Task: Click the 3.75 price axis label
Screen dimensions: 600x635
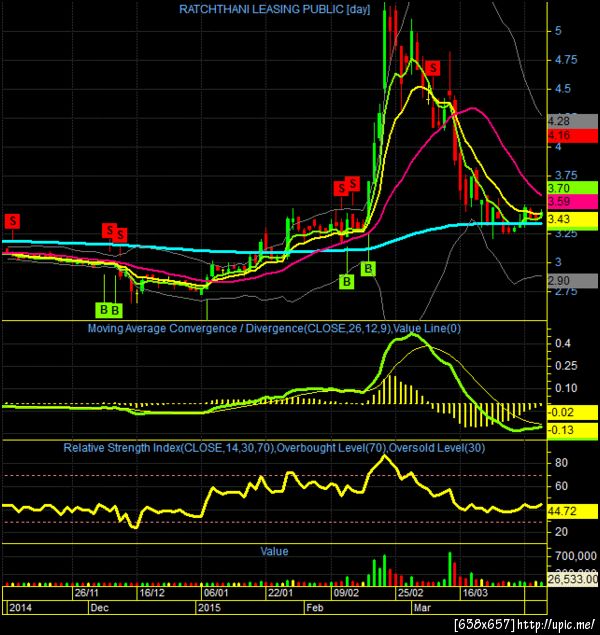Action: pos(566,175)
